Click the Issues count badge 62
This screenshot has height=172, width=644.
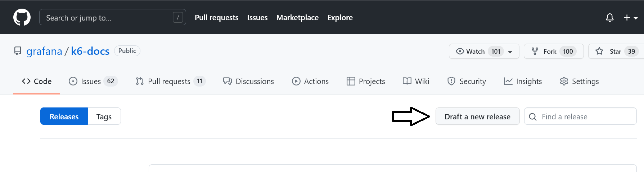click(111, 81)
